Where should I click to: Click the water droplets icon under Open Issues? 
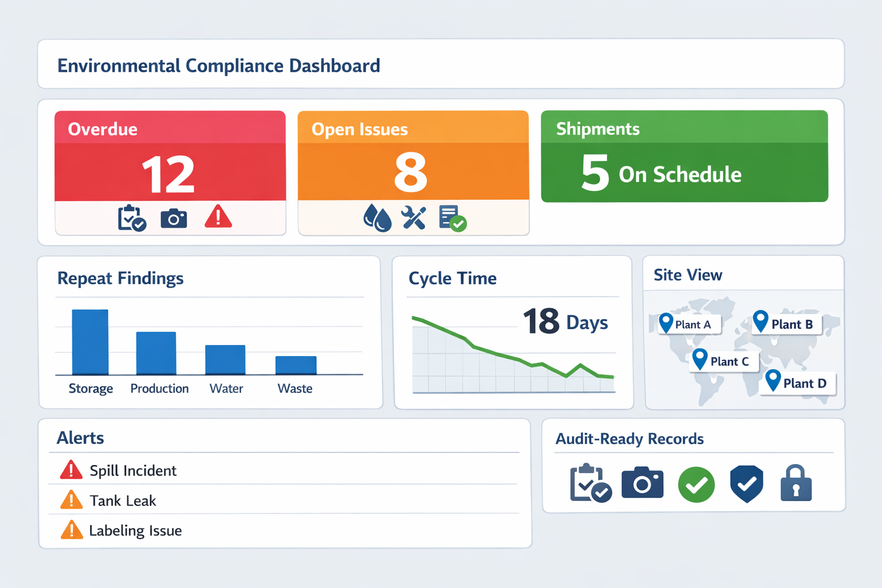point(377,218)
